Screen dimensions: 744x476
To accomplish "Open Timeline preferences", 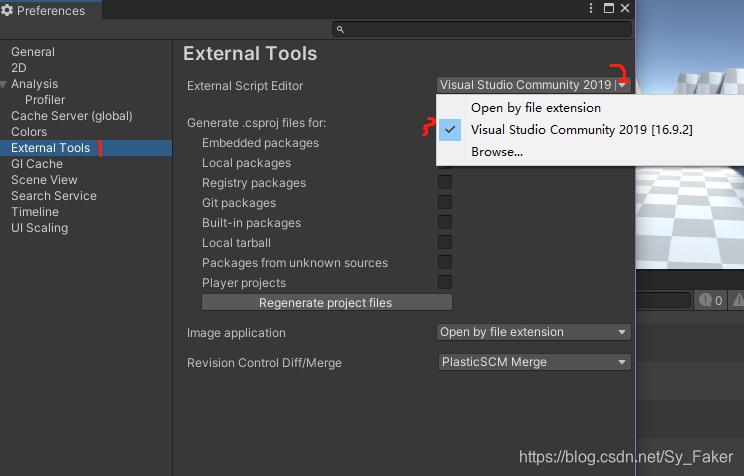I will (x=35, y=212).
